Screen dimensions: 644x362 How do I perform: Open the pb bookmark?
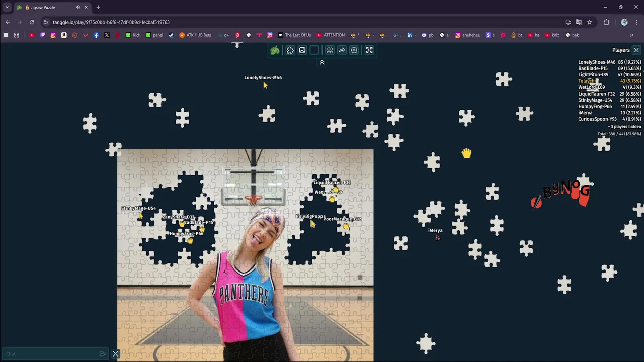coord(428,35)
